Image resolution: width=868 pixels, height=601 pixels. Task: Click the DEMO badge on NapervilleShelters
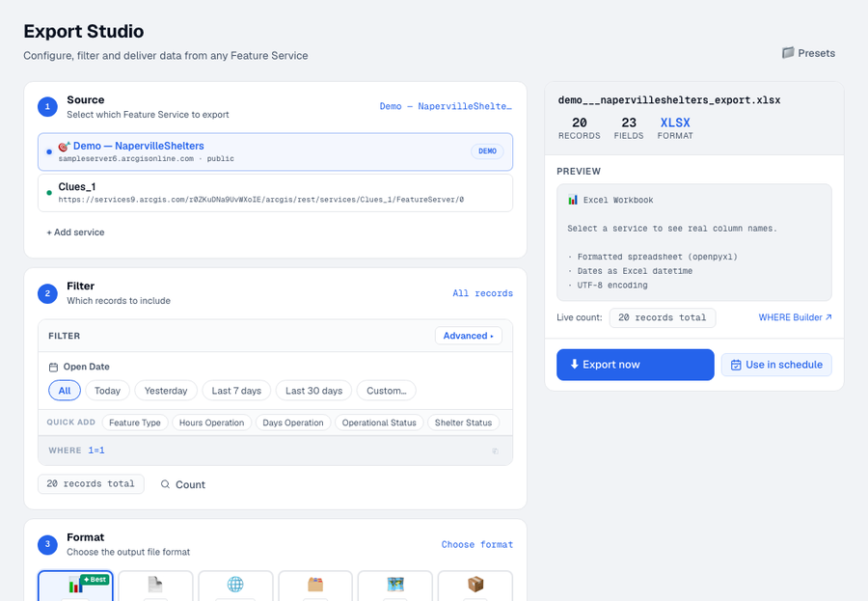click(487, 151)
